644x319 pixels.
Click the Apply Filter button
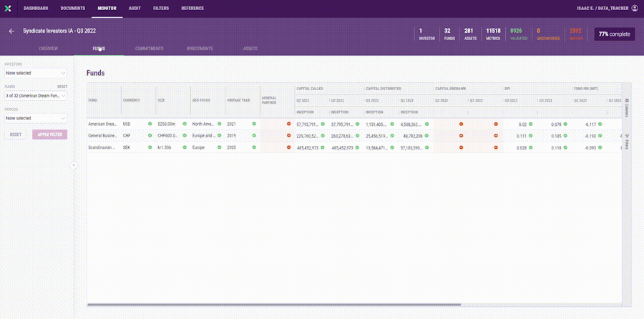pyautogui.click(x=49, y=134)
